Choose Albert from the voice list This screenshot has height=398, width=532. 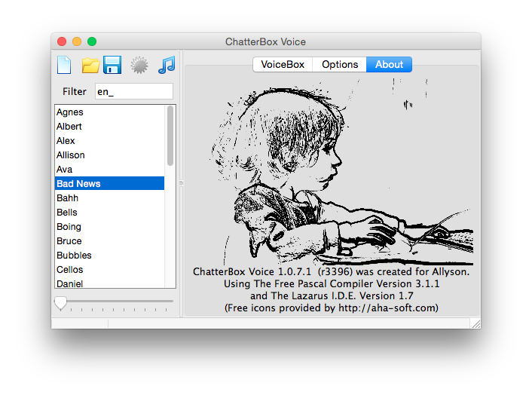pos(69,127)
